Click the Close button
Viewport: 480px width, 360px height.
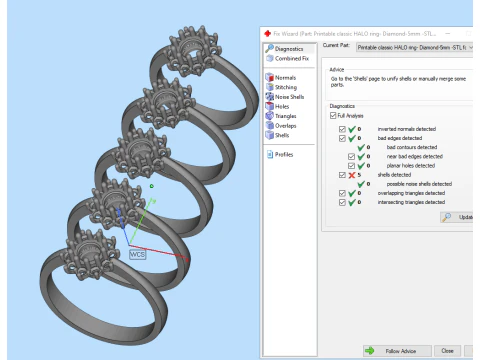(x=447, y=351)
